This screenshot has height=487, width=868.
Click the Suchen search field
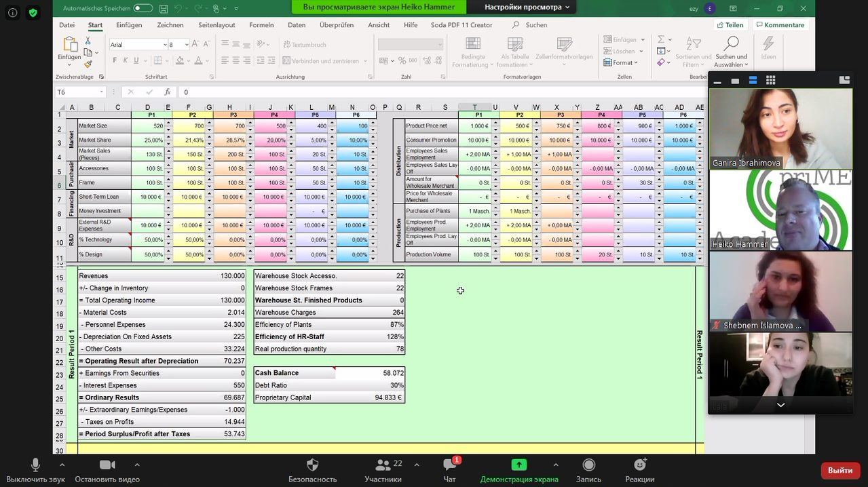(536, 25)
